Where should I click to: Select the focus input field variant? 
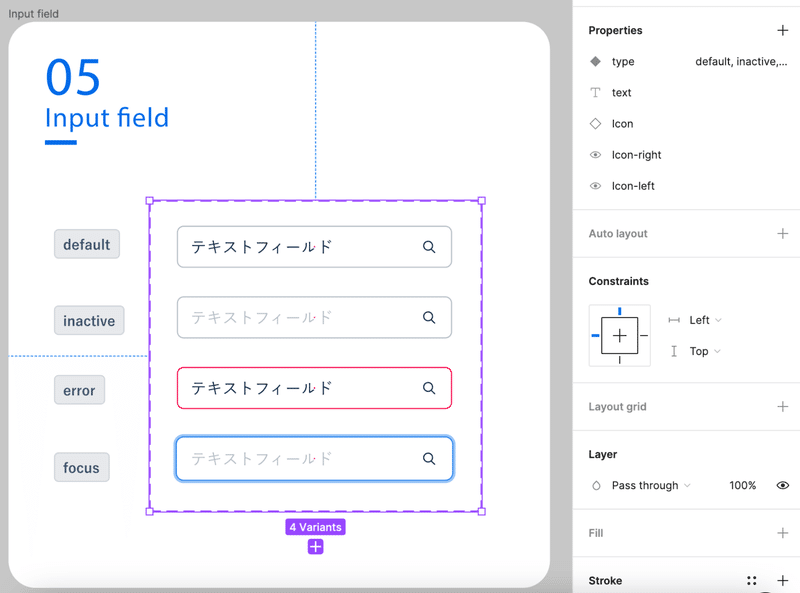314,458
